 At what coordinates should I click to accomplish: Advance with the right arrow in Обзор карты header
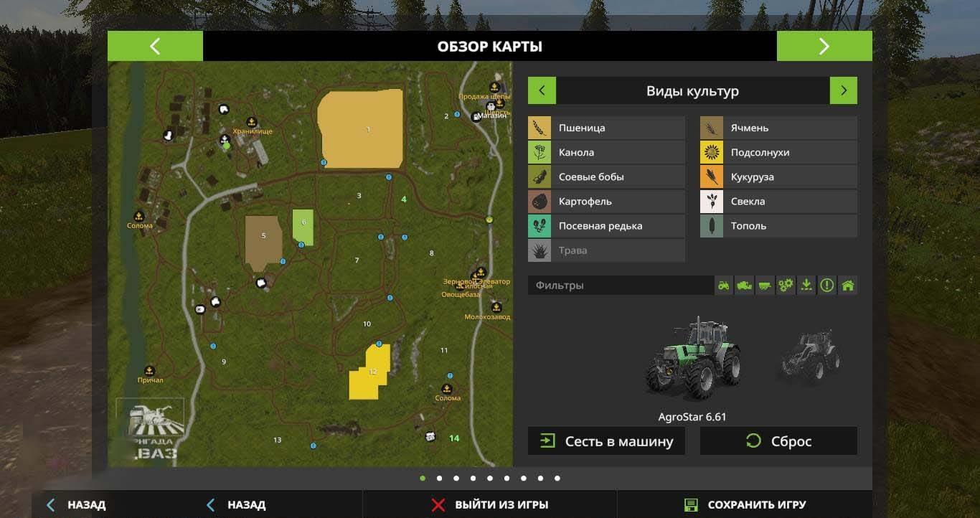824,47
